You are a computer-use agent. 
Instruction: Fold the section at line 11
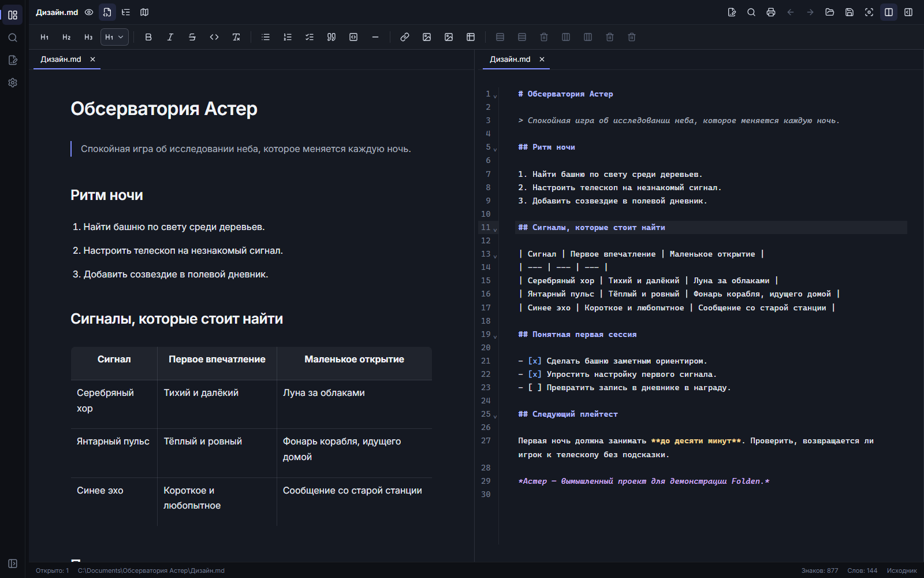tap(495, 229)
